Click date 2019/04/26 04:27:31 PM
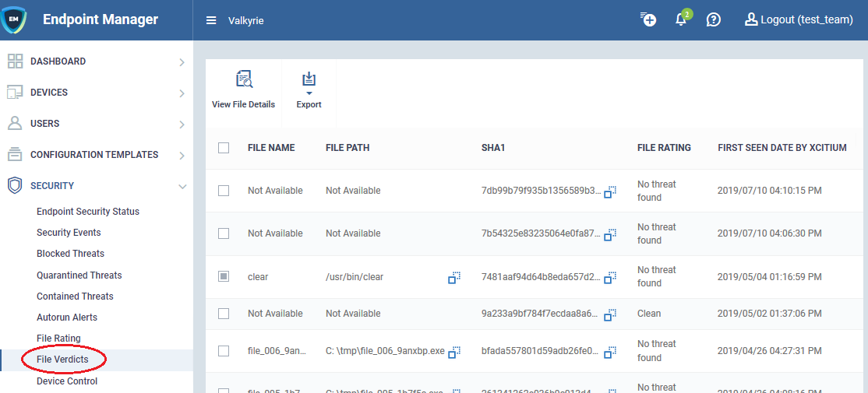Viewport: 868px width, 393px height. 770,351
